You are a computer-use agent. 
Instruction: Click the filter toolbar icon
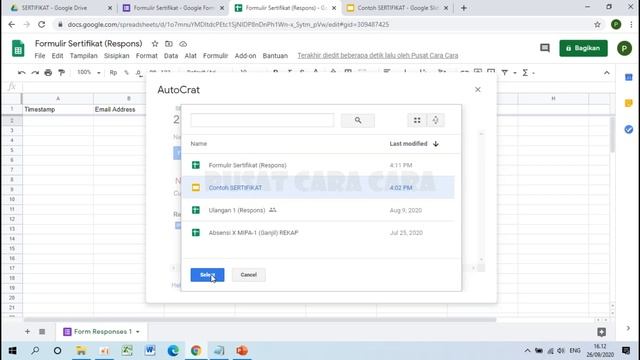click(x=505, y=73)
